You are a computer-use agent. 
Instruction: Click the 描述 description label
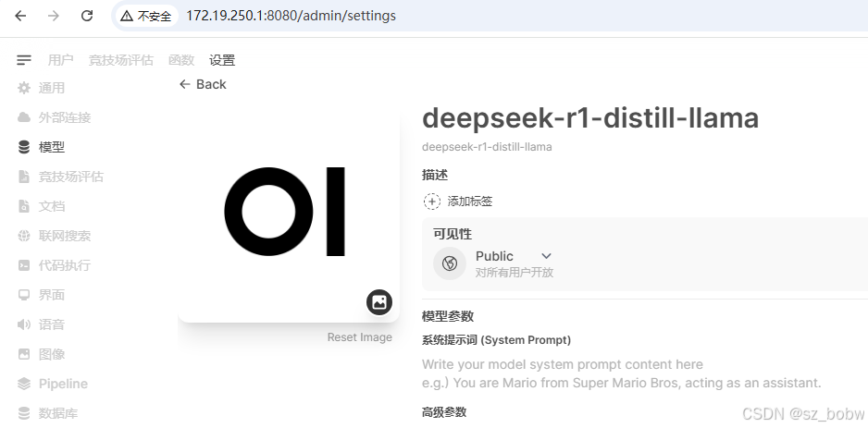pos(435,176)
